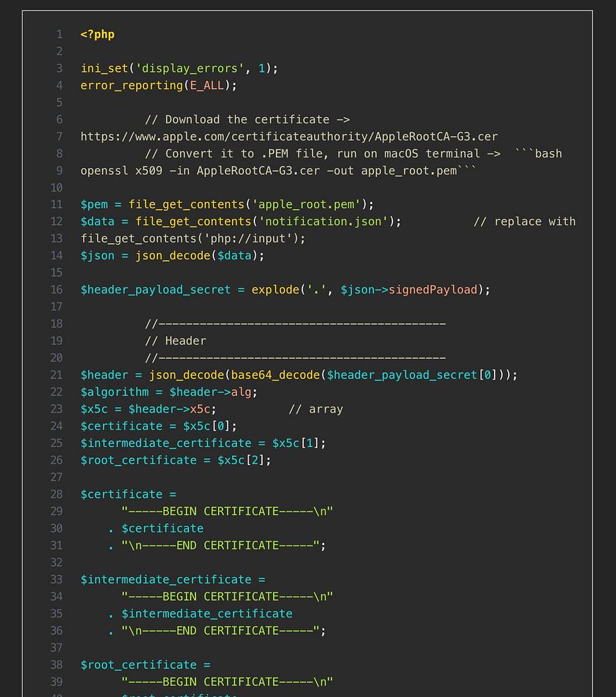Click BEGIN CERTIFICATE string on line 29
This screenshot has height=697, width=616.
tap(227, 512)
